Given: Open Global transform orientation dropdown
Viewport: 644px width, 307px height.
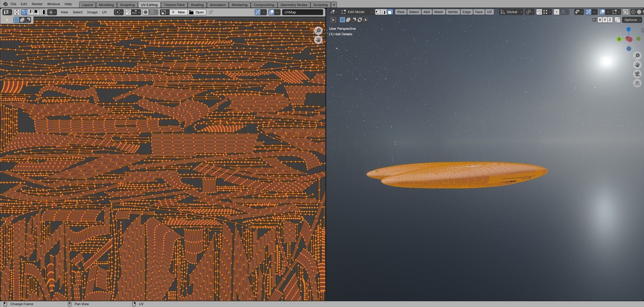Looking at the screenshot, I should click(x=511, y=12).
